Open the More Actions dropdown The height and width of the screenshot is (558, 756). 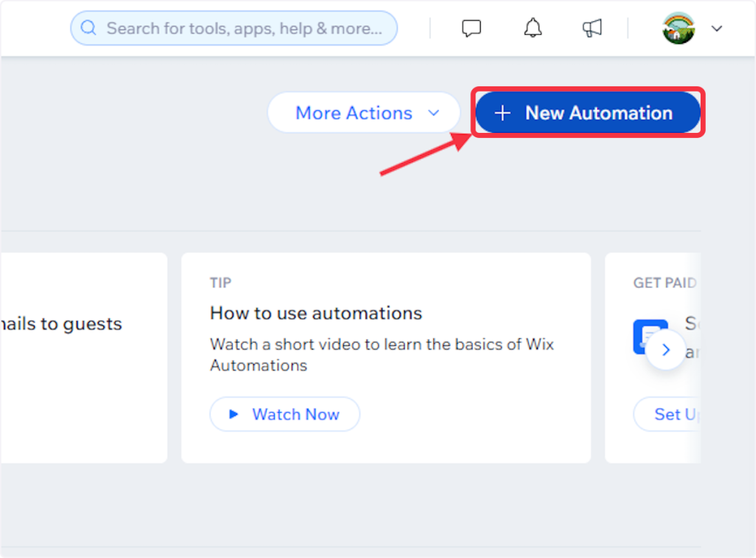coord(363,113)
